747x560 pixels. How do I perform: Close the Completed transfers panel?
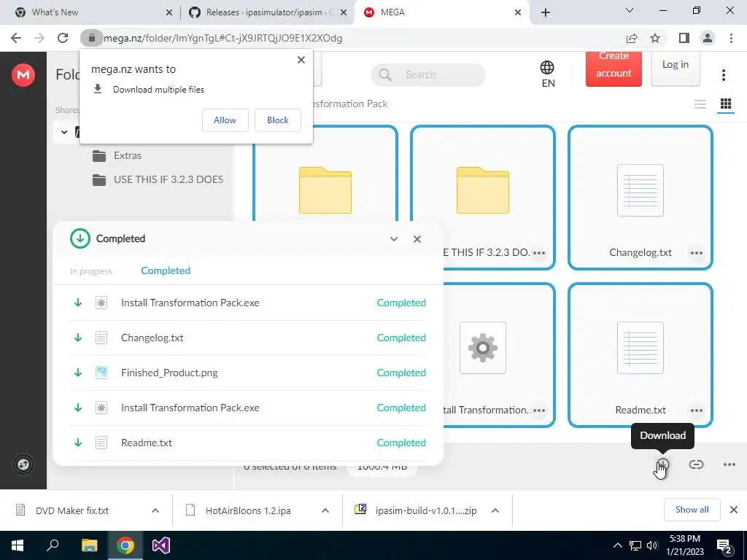click(x=417, y=239)
